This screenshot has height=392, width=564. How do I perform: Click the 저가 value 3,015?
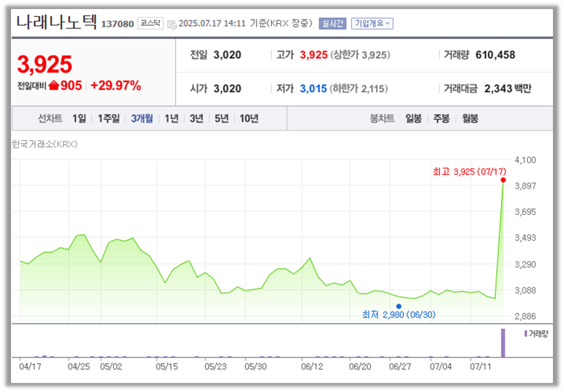click(313, 88)
